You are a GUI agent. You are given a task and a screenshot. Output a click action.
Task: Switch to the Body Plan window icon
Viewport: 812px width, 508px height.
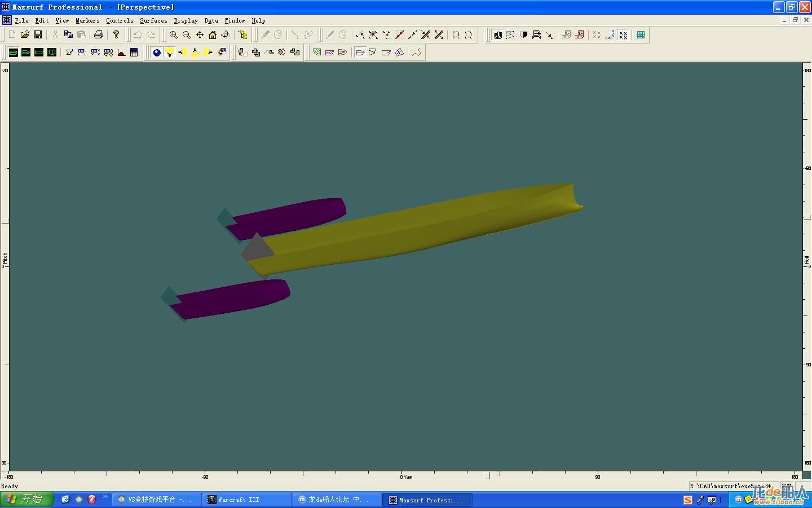[52, 52]
